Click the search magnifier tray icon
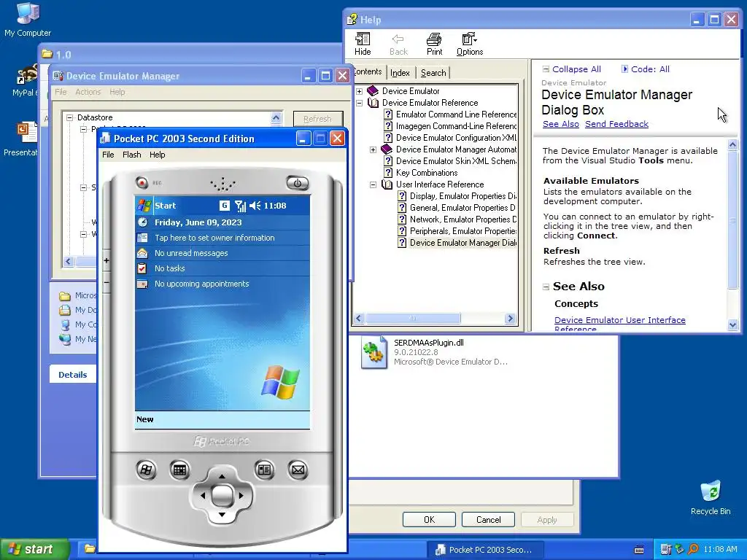This screenshot has width=747, height=560. [693, 550]
